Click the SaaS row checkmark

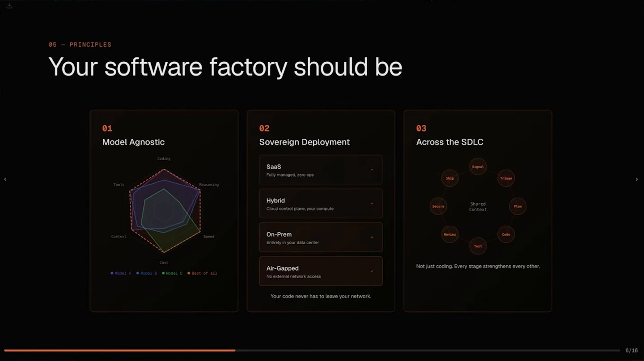pos(372,170)
